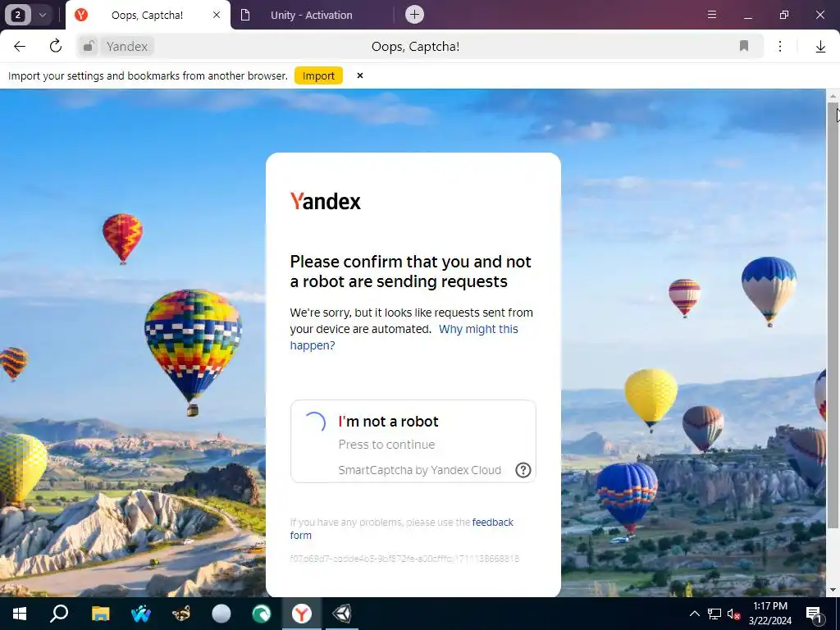Click the lock site info icon
840x630 pixels.
click(x=89, y=46)
